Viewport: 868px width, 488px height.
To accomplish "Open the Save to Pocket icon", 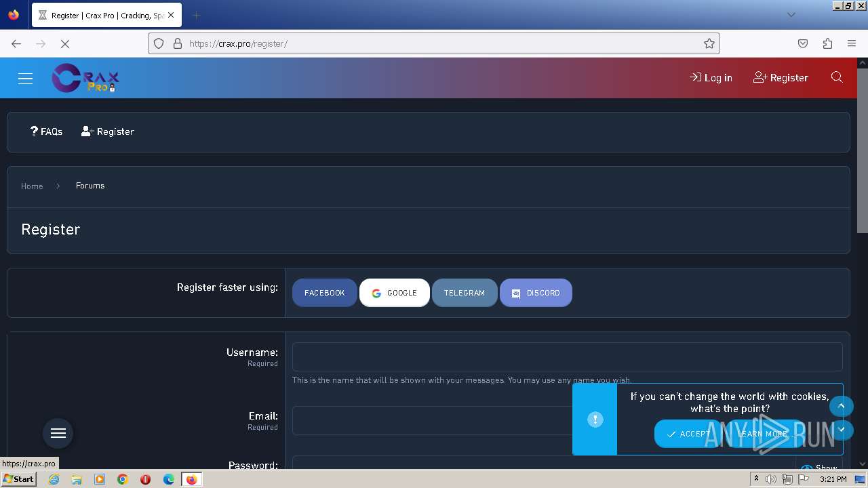I will (803, 43).
